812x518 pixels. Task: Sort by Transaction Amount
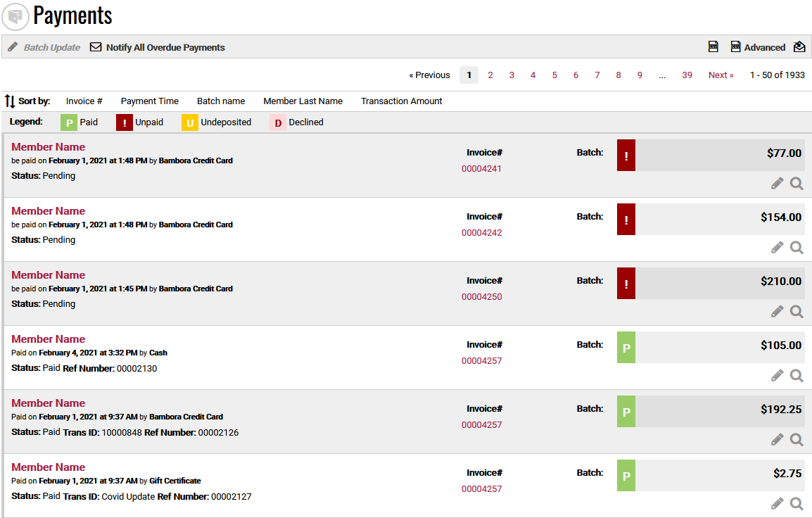coord(401,101)
